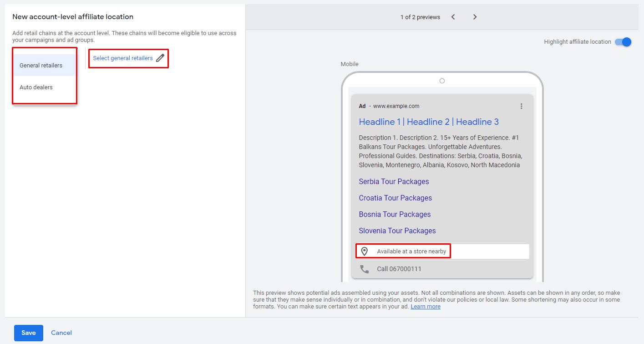Select the Auto dealers option
644x344 pixels.
pos(45,87)
